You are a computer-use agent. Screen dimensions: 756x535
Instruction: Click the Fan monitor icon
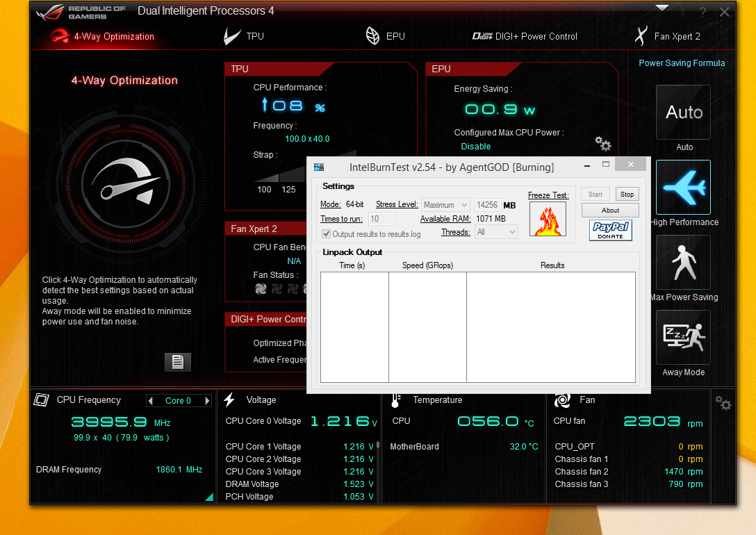point(562,400)
